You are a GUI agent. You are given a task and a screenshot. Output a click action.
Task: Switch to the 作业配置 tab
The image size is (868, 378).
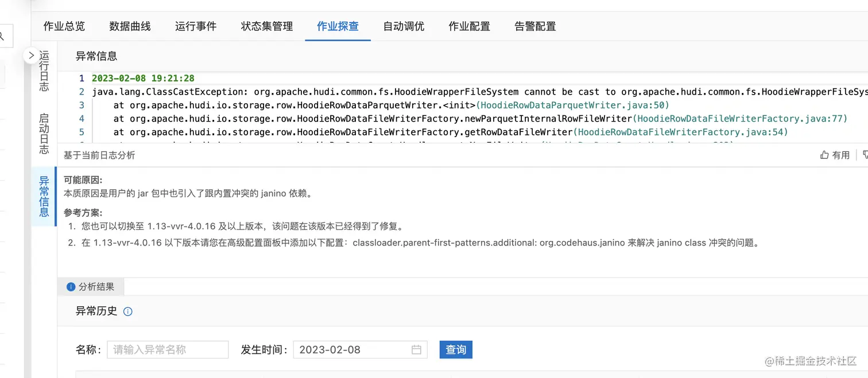click(470, 26)
